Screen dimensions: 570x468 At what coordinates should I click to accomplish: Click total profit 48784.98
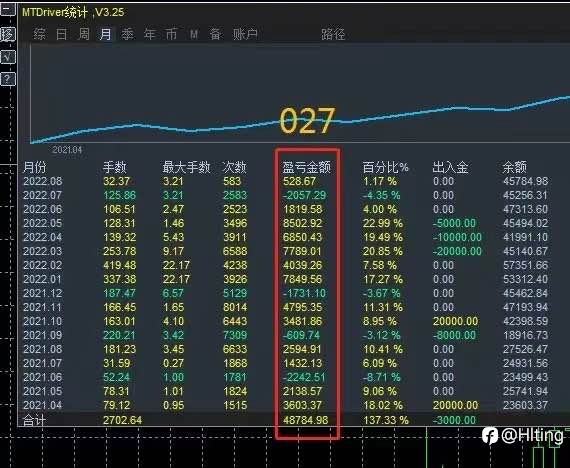[305, 420]
